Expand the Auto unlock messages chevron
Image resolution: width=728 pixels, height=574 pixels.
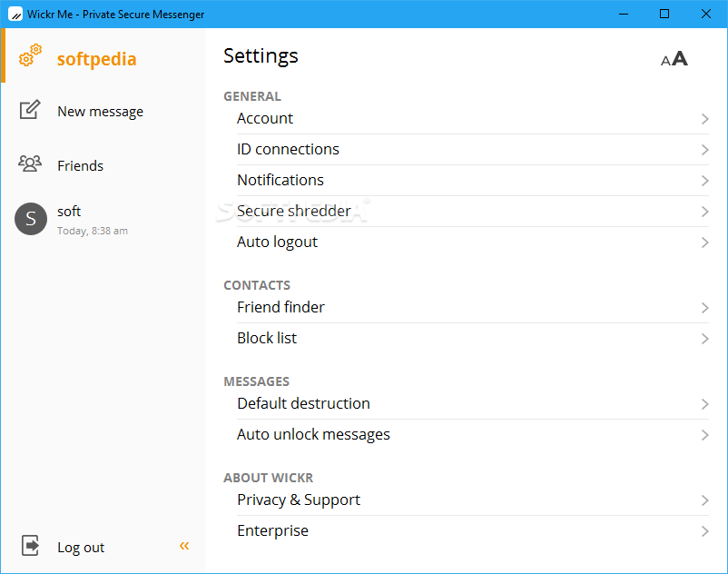pos(704,435)
